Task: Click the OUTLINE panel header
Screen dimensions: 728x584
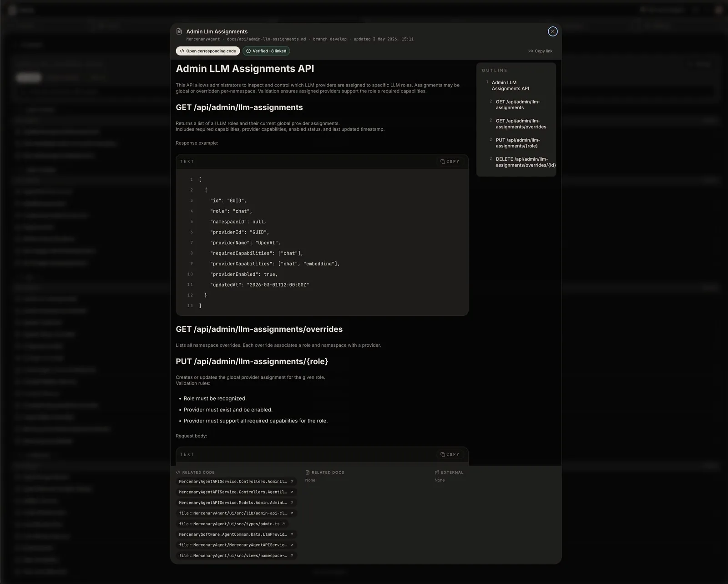Action: (495, 71)
